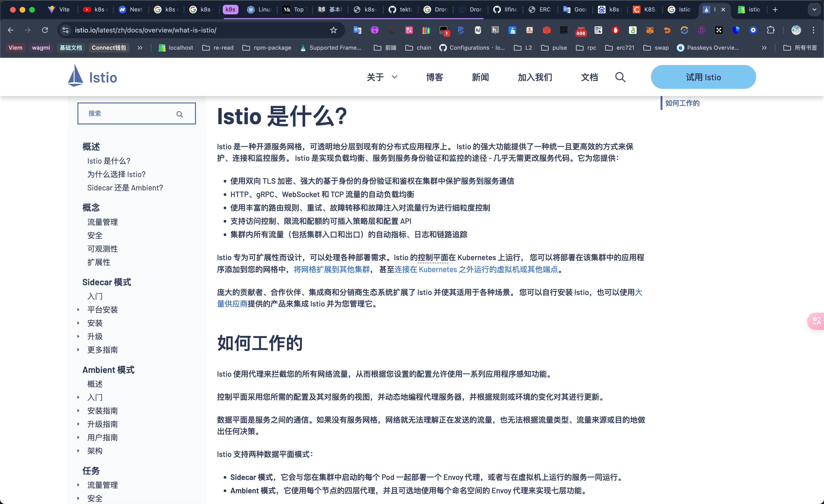Switch to the tekton GitHub tab
This screenshot has width=824, height=504.
(x=401, y=9)
